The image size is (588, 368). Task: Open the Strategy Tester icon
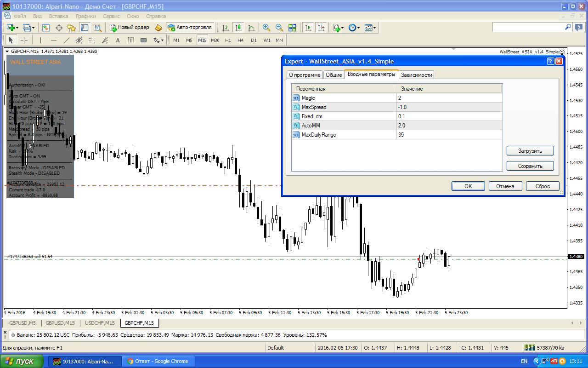tap(97, 28)
